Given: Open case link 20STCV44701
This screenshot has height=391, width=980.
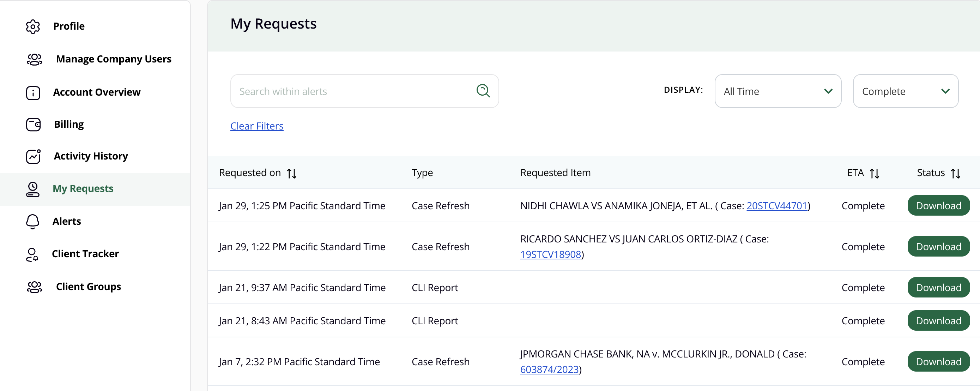Looking at the screenshot, I should click(776, 206).
